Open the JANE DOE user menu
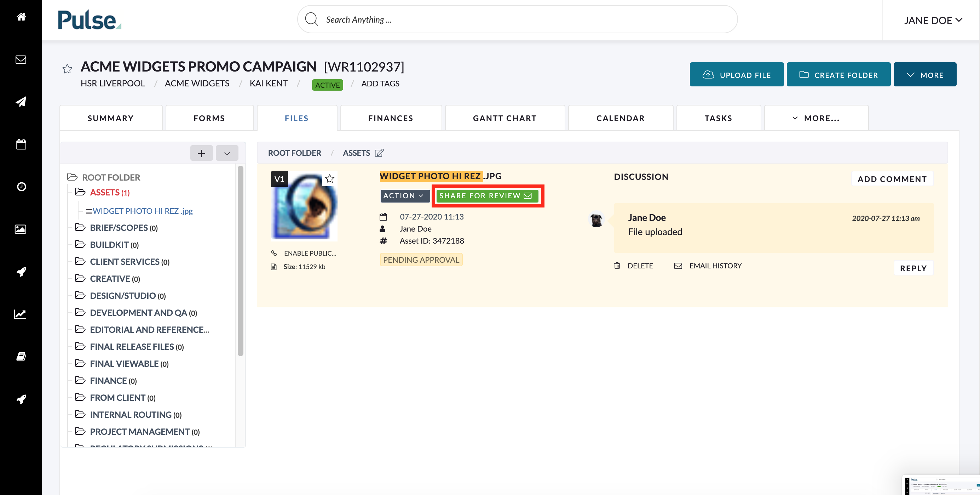 pyautogui.click(x=933, y=20)
